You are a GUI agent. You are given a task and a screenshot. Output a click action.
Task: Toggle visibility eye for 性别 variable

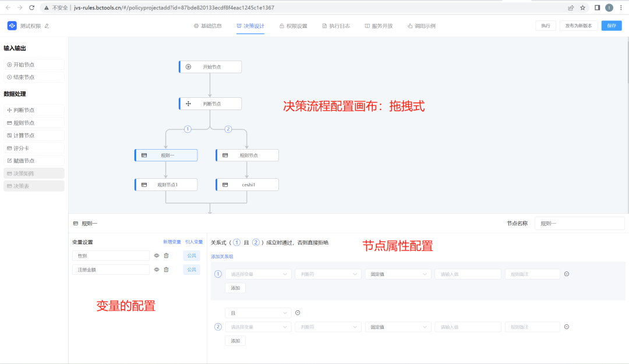click(156, 255)
